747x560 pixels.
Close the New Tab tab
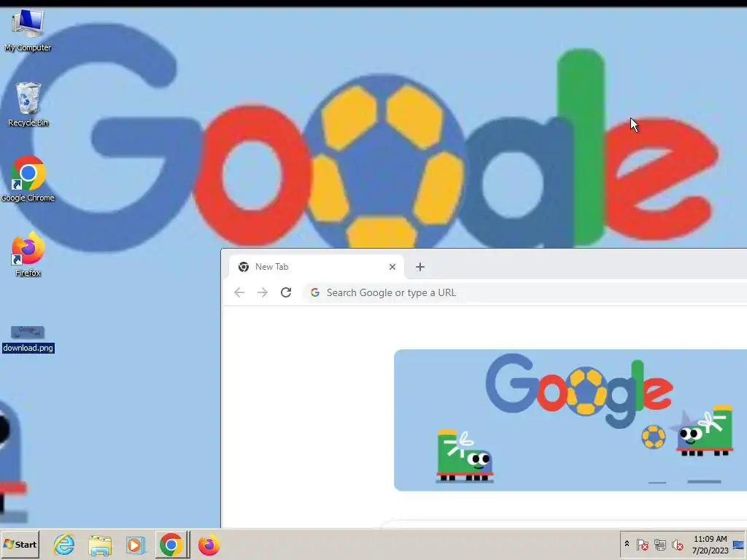392,267
